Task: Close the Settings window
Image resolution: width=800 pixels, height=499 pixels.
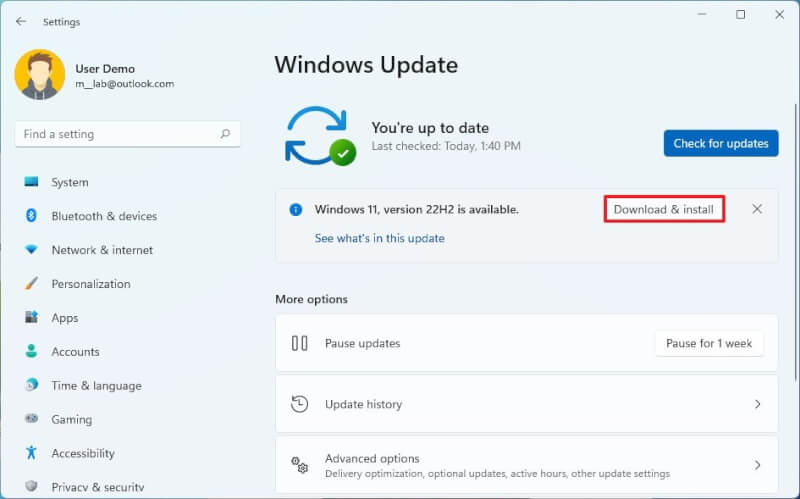Action: pyautogui.click(x=780, y=15)
